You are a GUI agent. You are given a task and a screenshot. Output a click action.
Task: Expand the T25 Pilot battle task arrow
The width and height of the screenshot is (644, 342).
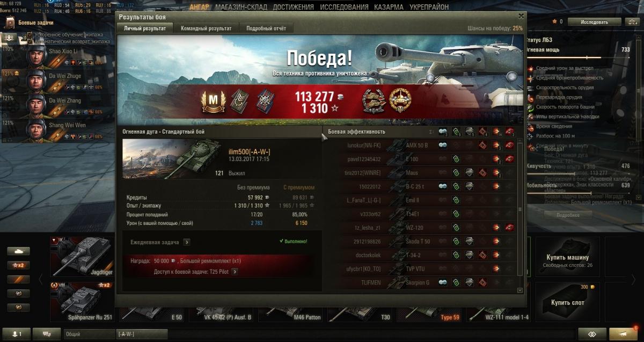pyautogui.click(x=234, y=272)
